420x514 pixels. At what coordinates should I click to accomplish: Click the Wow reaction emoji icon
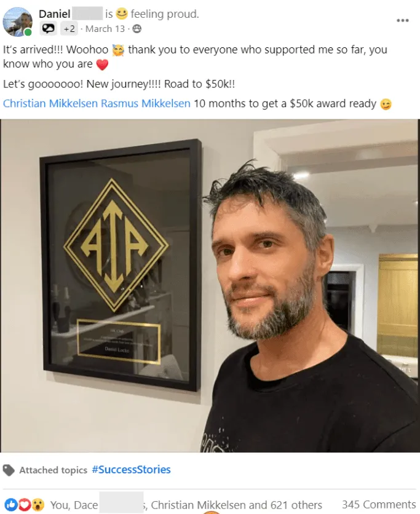tap(38, 505)
